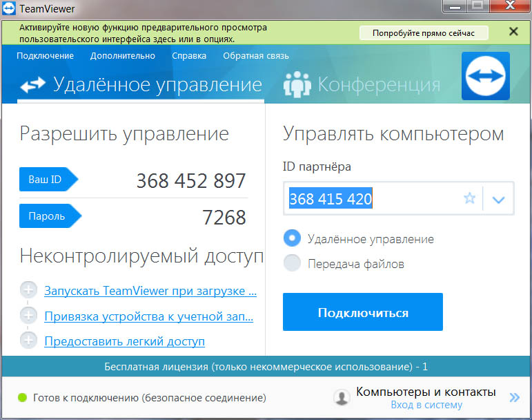Screen dimensions: 532x420
Task: Switch to the Удалённое управление tab
Action: (141, 84)
